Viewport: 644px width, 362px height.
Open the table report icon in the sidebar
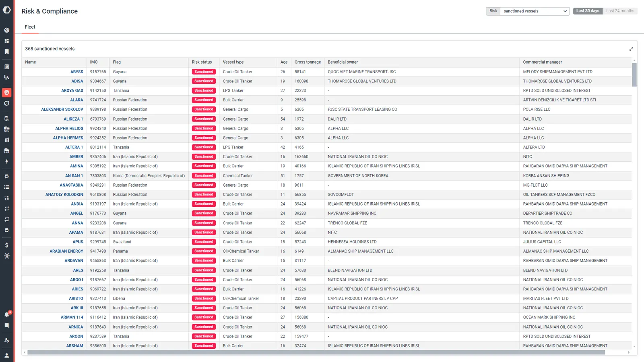(7, 67)
